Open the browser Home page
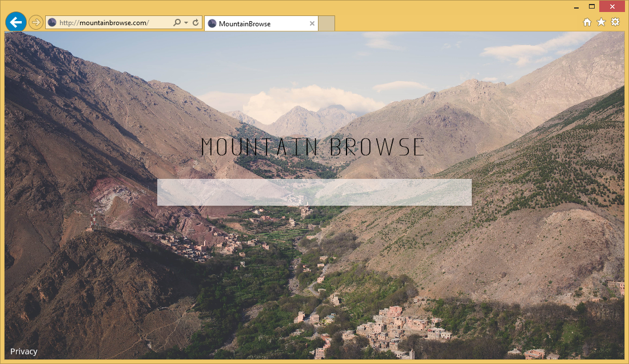The width and height of the screenshot is (629, 364). click(x=587, y=22)
